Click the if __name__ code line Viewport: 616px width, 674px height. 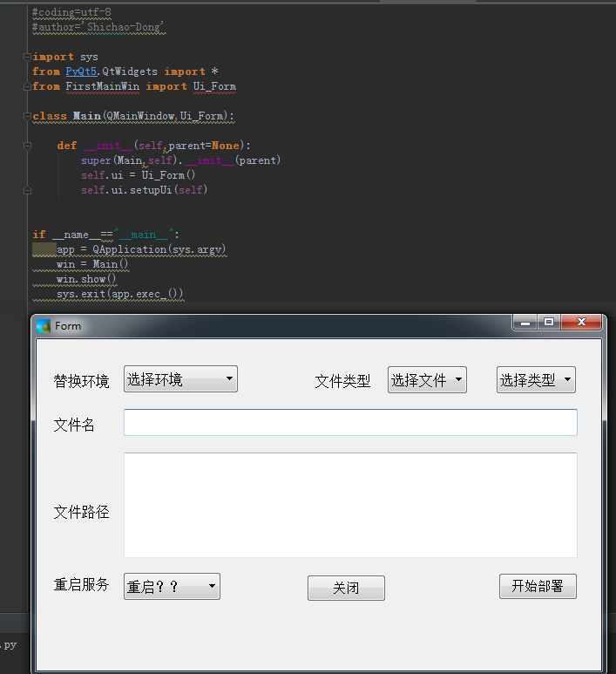pos(105,235)
